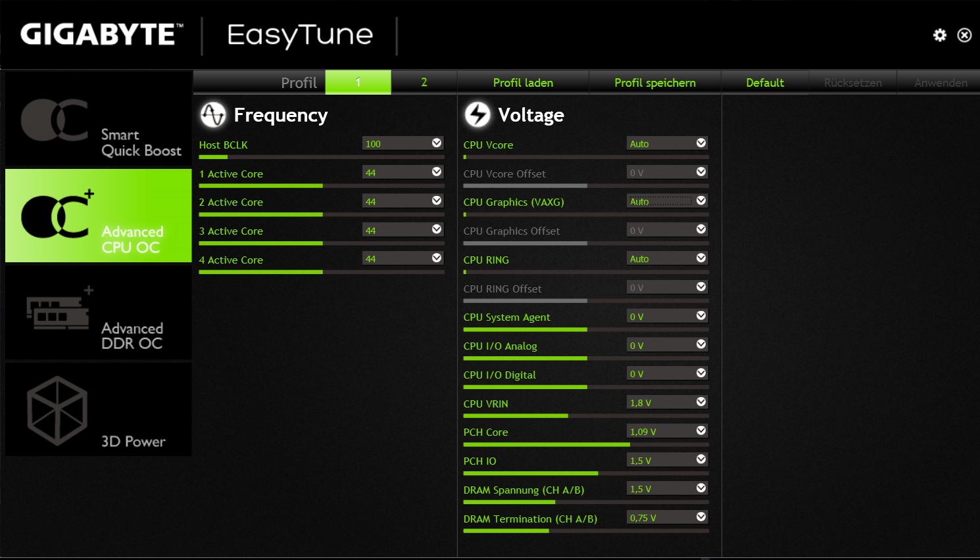Close EasyTune with the X icon
The width and height of the screenshot is (980, 560).
[x=964, y=35]
